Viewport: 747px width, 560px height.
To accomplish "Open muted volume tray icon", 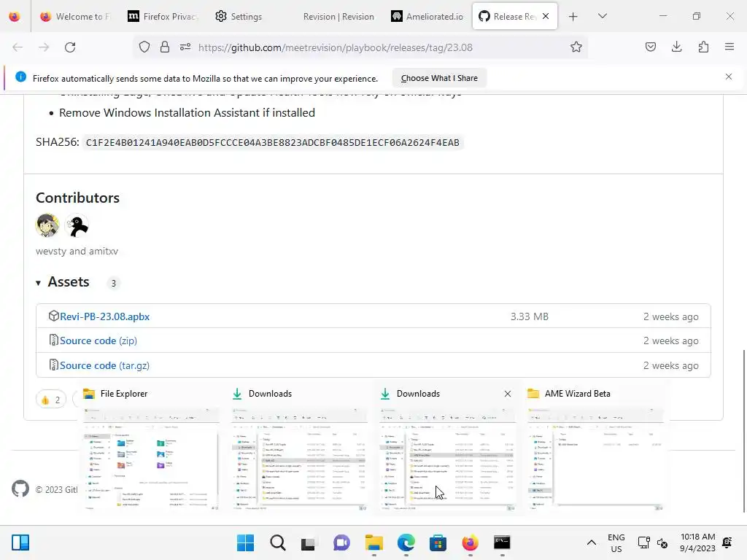I will pyautogui.click(x=662, y=542).
